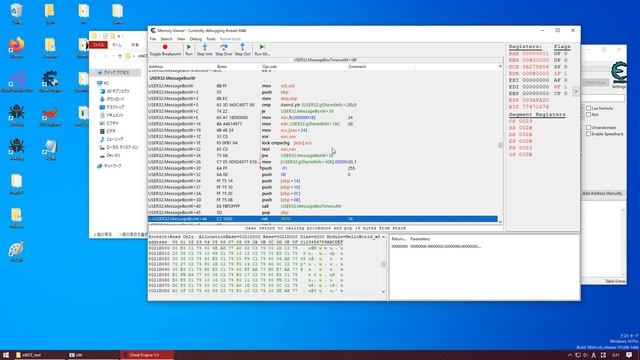
Task: Click the Step Over toolbar button
Action: (223, 50)
